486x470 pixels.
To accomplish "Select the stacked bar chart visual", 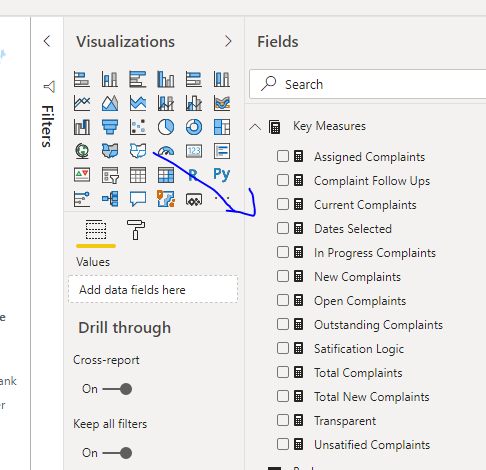I will 82,79.
